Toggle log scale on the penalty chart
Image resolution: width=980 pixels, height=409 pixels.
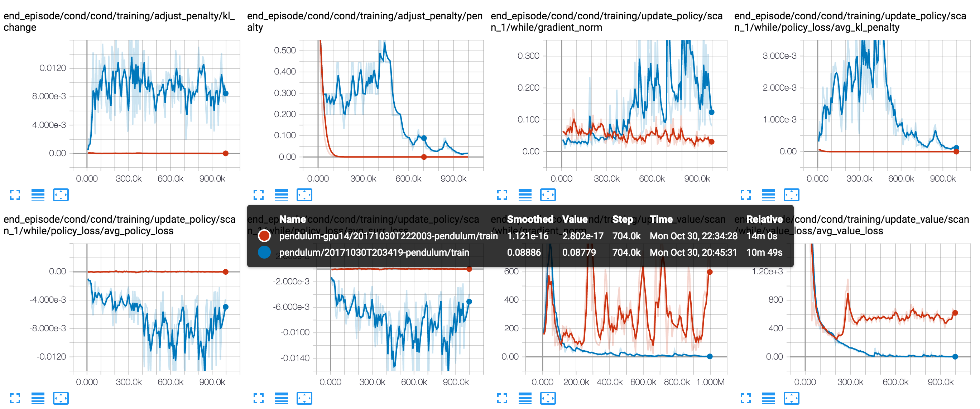click(282, 195)
